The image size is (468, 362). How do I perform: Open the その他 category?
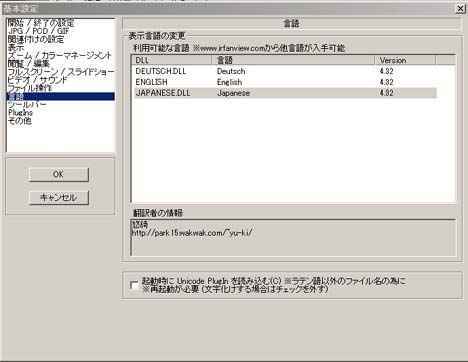[20, 120]
